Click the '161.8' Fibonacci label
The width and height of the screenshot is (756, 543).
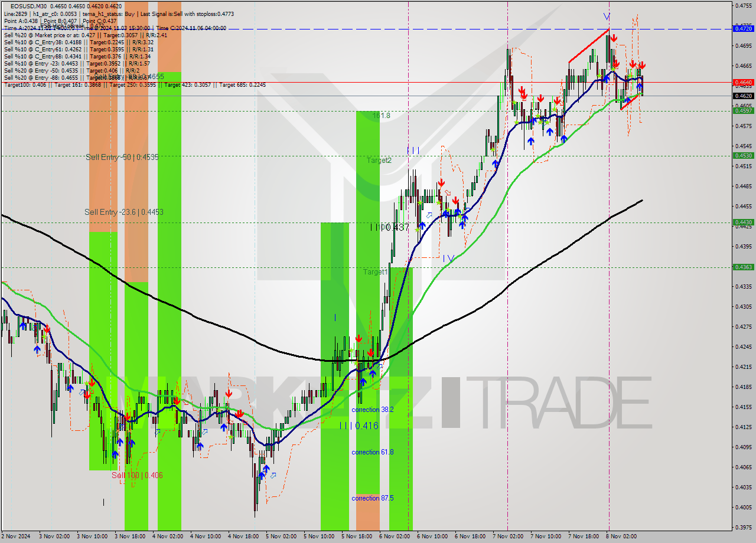381,116
